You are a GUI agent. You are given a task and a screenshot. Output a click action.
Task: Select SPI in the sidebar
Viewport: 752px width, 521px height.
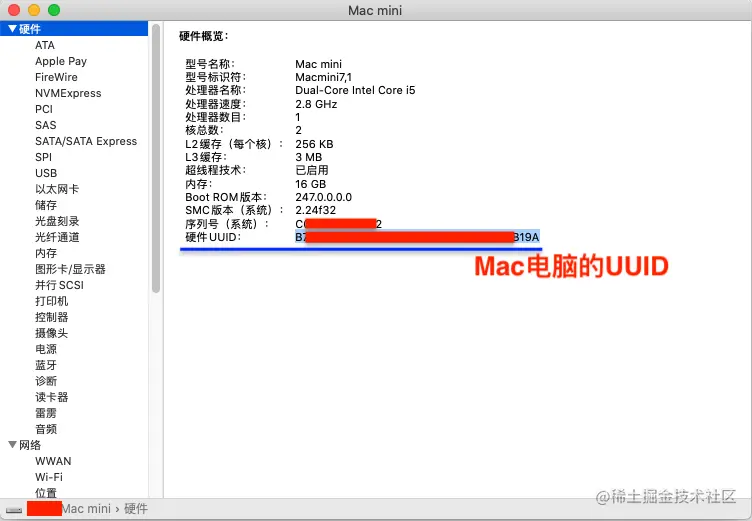[x=43, y=157]
